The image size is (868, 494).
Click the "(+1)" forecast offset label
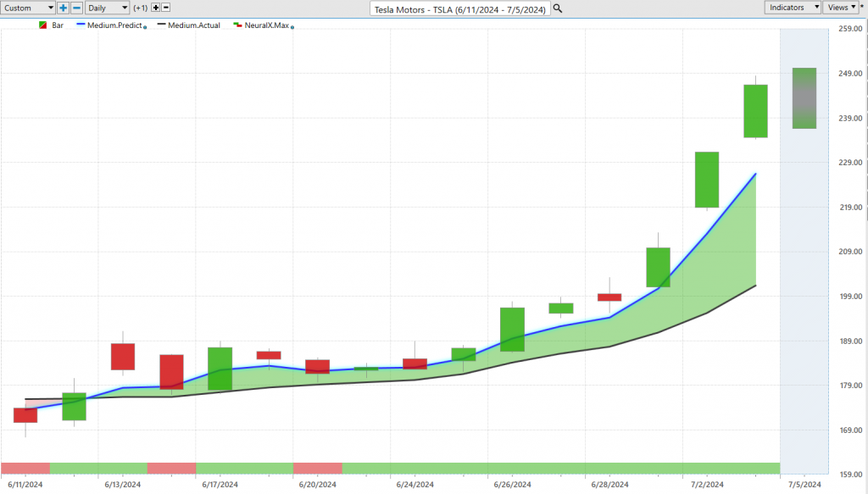[x=141, y=8]
